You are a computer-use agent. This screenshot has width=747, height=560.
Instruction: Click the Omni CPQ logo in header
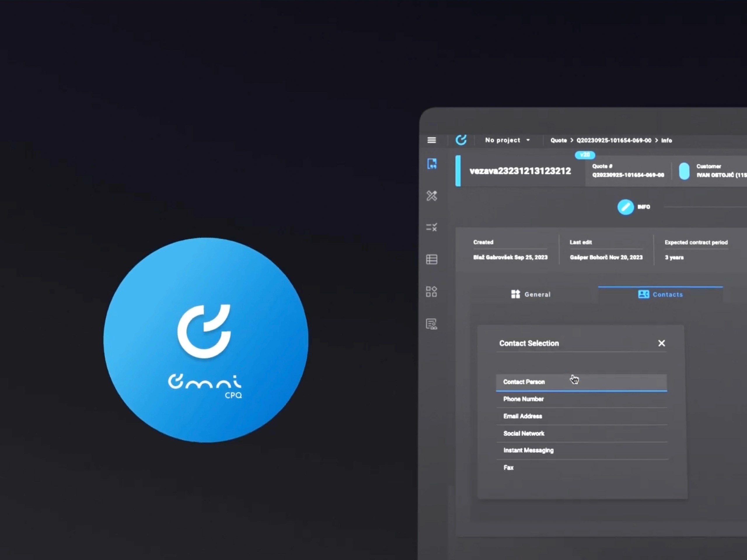coord(461,140)
